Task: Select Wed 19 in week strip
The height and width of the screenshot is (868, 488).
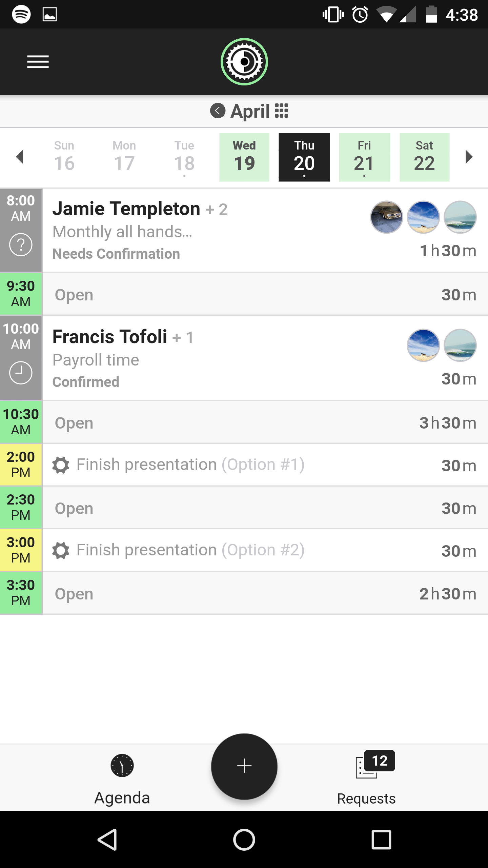Action: click(244, 157)
